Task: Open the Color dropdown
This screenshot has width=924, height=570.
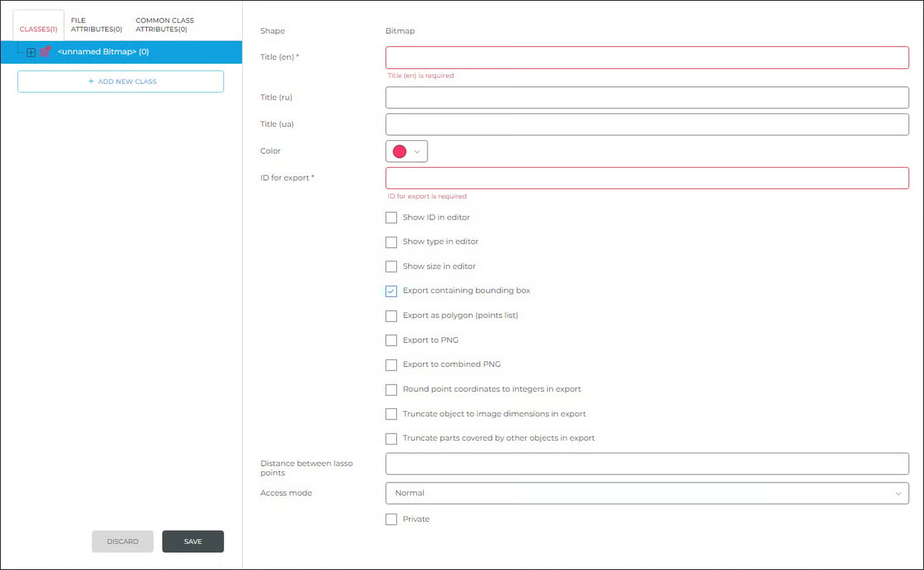Action: [418, 151]
